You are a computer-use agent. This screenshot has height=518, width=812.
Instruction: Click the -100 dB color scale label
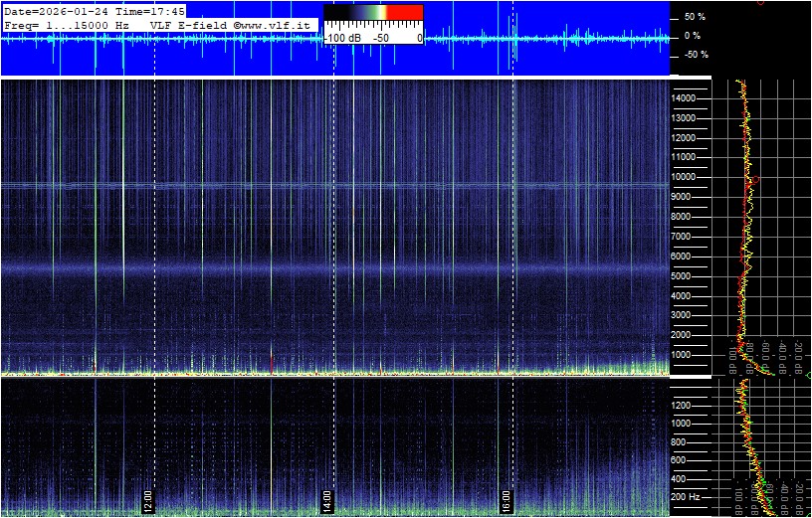click(x=342, y=37)
